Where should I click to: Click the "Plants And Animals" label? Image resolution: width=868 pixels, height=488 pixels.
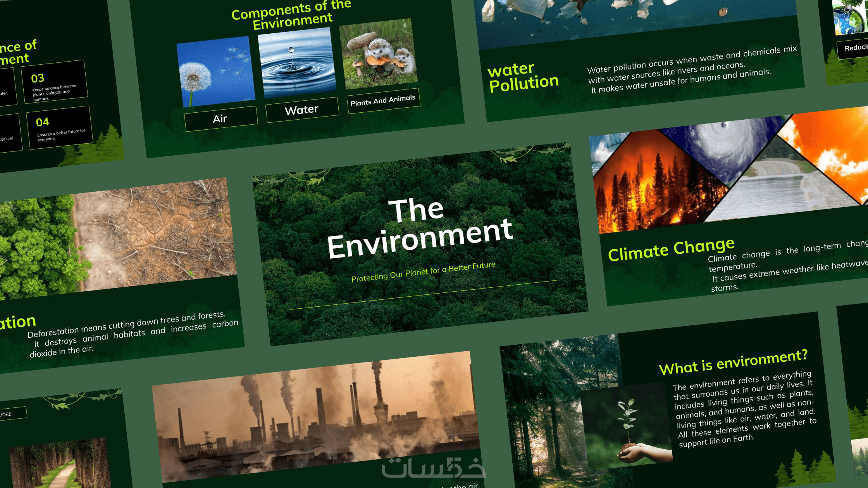point(383,100)
